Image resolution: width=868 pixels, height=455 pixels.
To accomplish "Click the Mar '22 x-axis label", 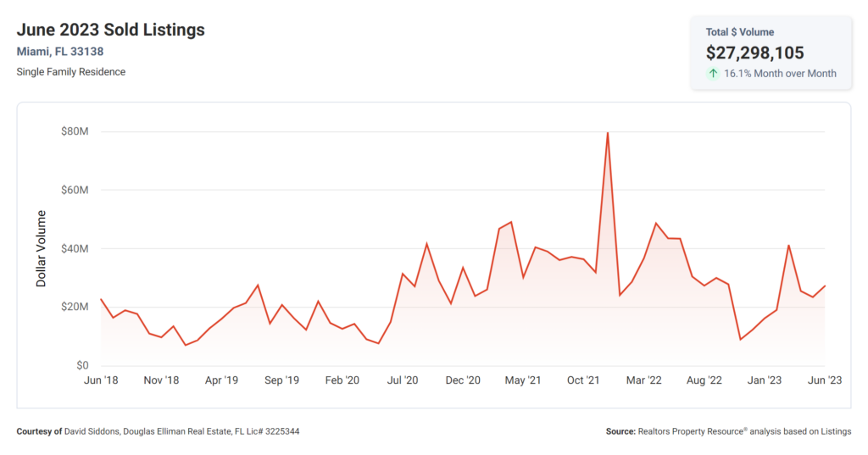I will [644, 380].
